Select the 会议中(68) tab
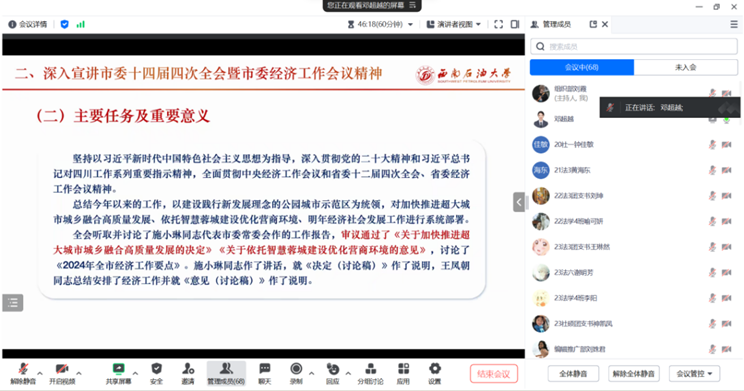 pos(582,67)
